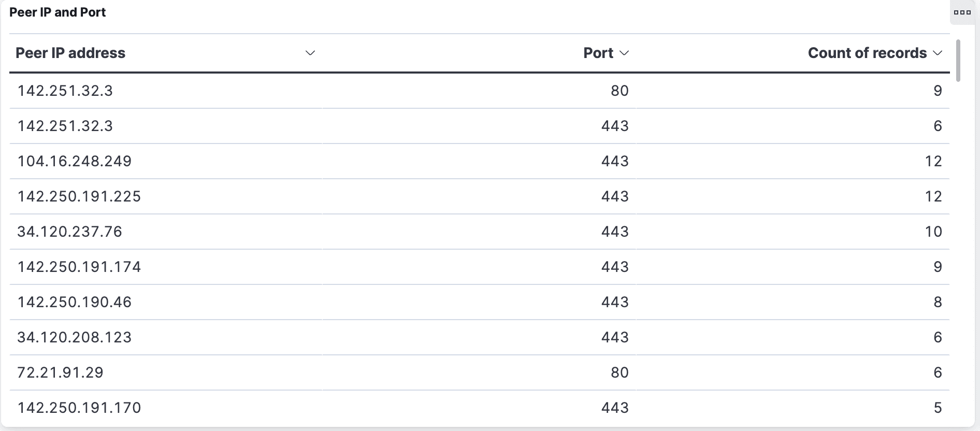Click the Peer IP and Port panel title

[57, 12]
